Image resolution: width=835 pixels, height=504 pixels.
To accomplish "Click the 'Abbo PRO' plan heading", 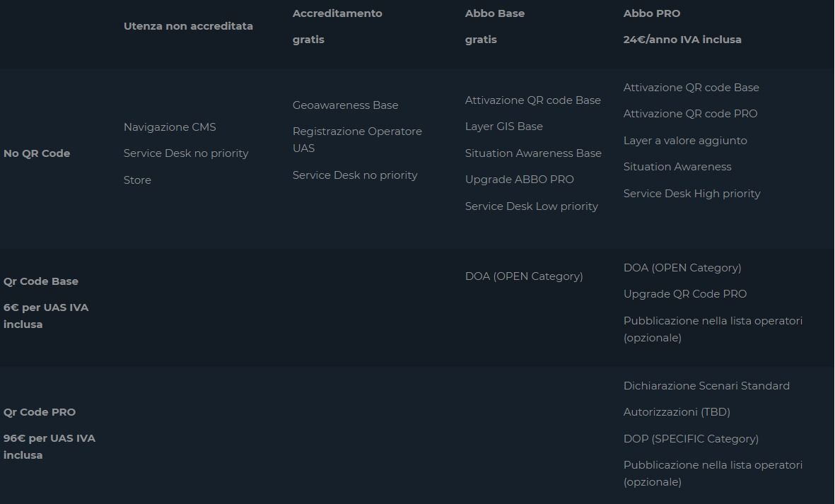I will [652, 13].
